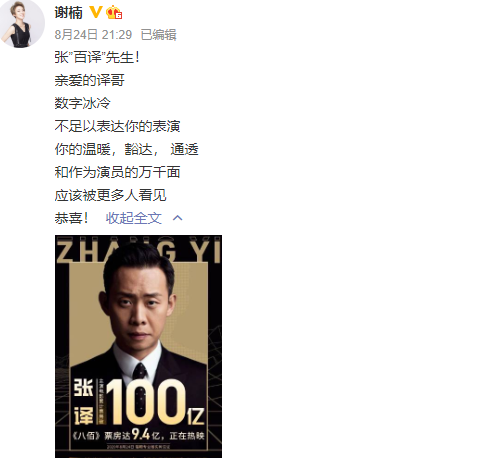Viewport: 492px width, 466px height.
Task: Click the yellow V verification badge
Action: tap(96, 12)
